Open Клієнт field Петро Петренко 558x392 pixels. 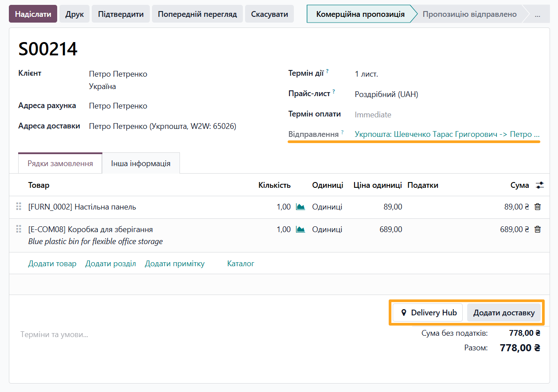(x=118, y=74)
